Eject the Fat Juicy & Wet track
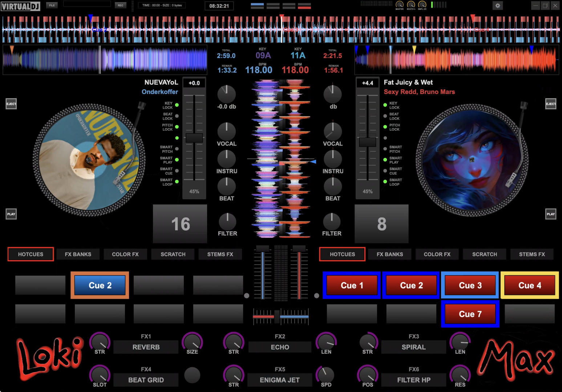 tap(551, 104)
